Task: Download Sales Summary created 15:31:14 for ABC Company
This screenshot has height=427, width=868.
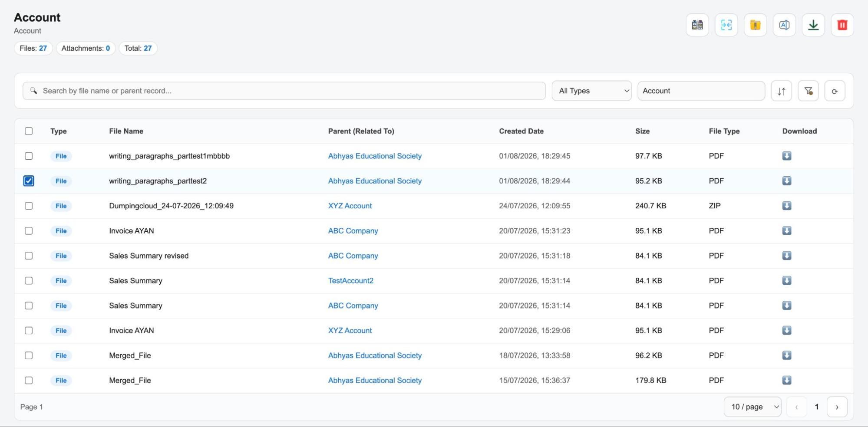Action: [x=787, y=305]
